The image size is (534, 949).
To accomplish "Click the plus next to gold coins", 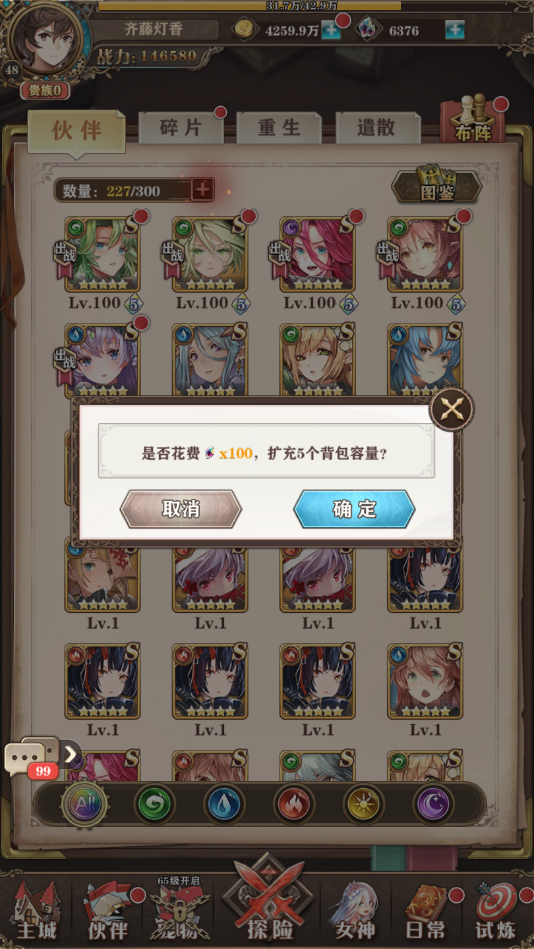I will [331, 30].
